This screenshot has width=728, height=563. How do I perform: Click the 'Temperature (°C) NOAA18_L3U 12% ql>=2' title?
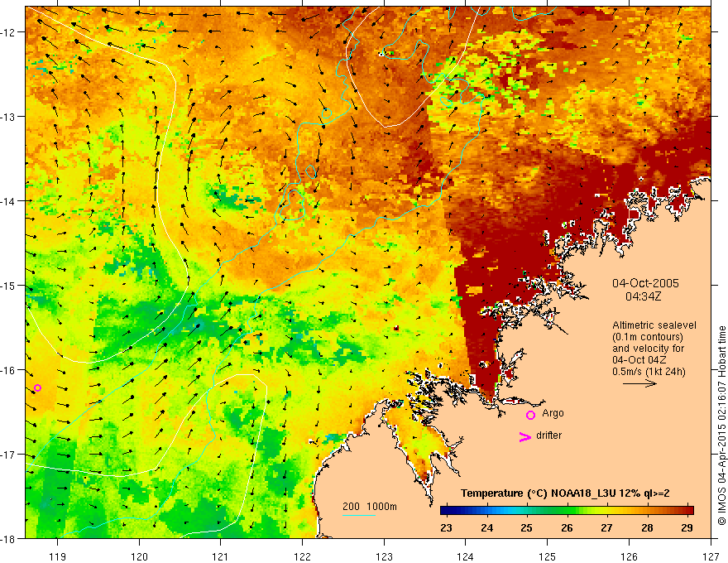[565, 493]
